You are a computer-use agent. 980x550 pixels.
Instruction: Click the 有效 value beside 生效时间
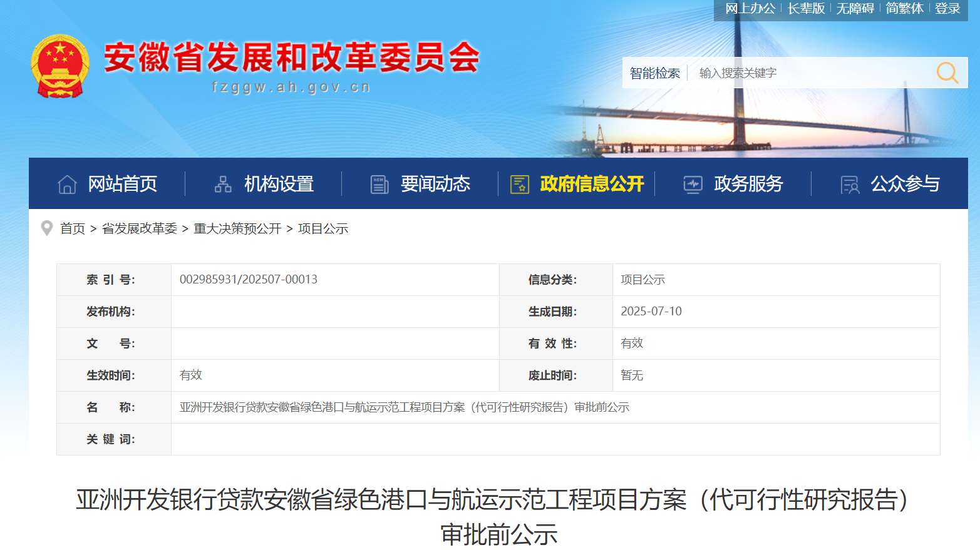pyautogui.click(x=191, y=375)
